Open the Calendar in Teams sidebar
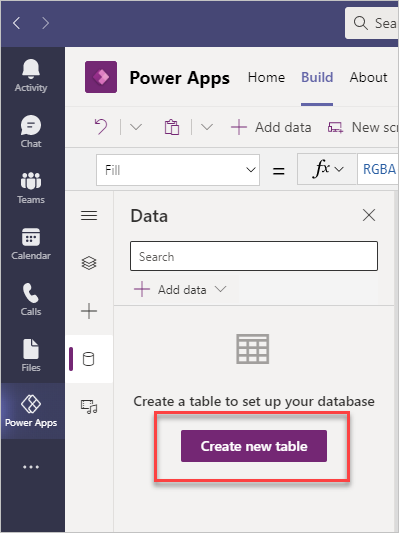Image resolution: width=399 pixels, height=533 pixels. (x=31, y=244)
